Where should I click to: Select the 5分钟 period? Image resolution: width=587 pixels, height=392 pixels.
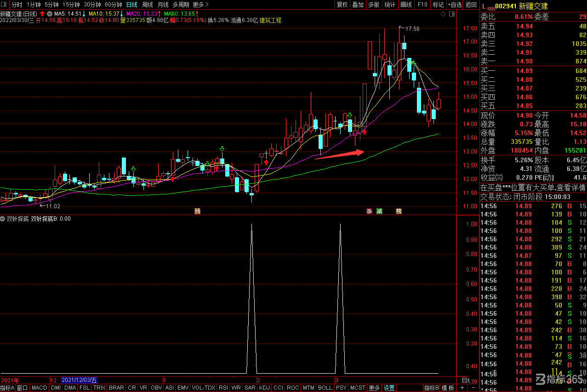tap(51, 5)
